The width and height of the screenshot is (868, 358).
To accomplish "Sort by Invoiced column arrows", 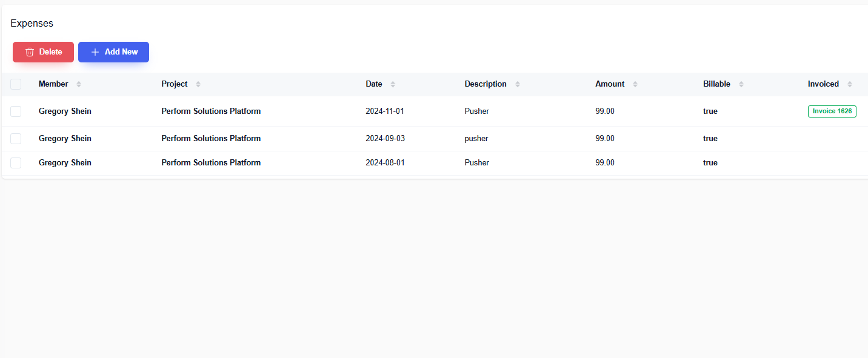I will (x=850, y=84).
